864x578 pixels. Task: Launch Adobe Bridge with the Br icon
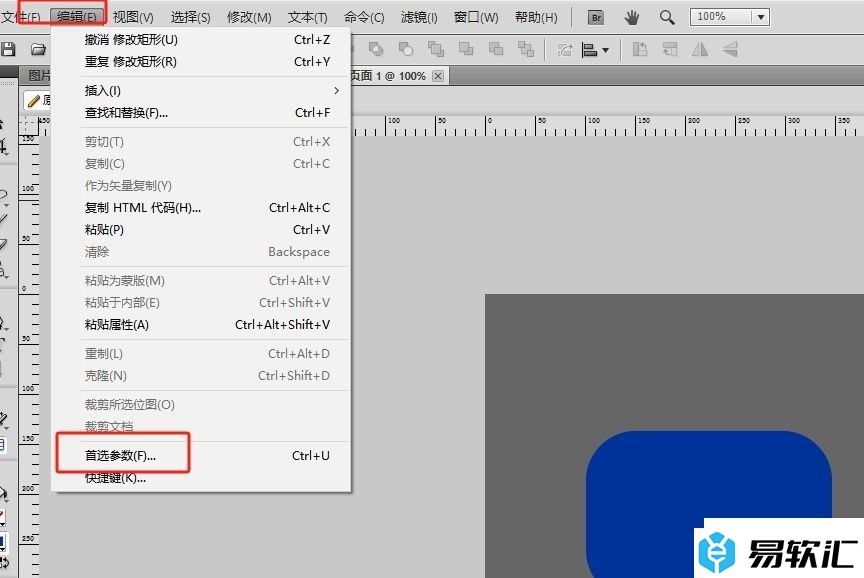point(596,18)
